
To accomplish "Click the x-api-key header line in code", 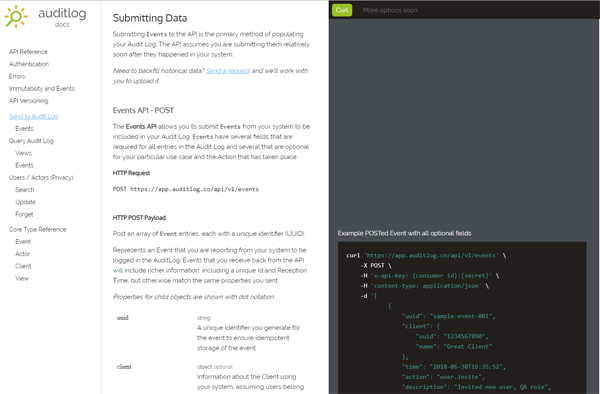I will pyautogui.click(x=430, y=276).
